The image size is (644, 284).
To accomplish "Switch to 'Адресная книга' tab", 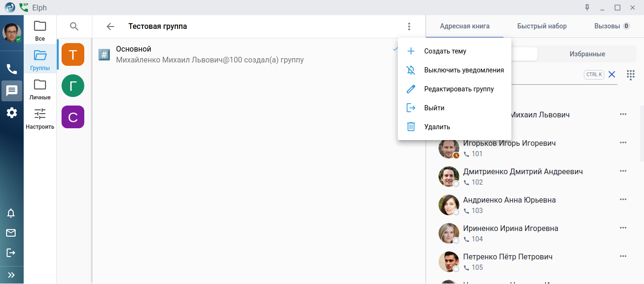I will click(465, 26).
